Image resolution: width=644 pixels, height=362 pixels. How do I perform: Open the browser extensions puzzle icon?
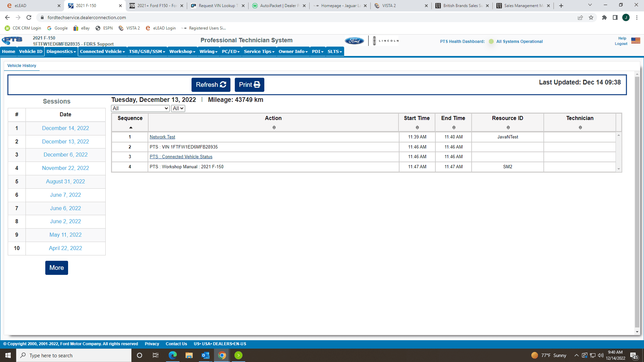pos(604,17)
